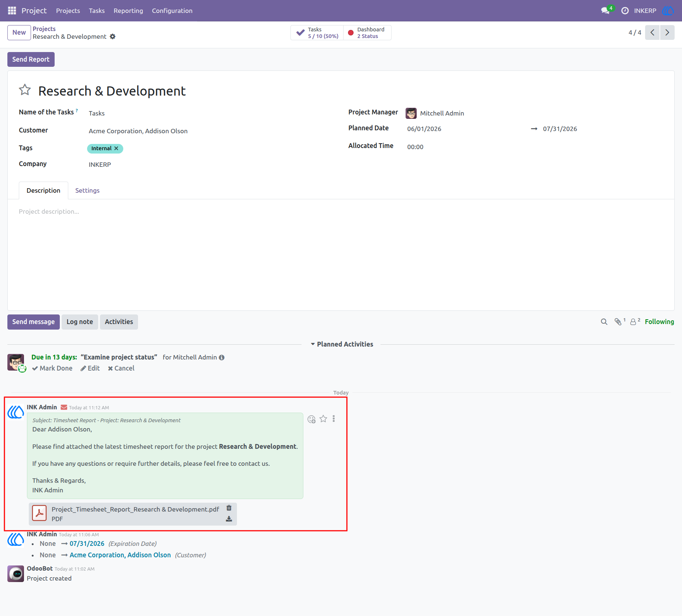Screen dimensions: 682x616
Task: Delete the PDF attachment trash icon
Action: [x=229, y=508]
